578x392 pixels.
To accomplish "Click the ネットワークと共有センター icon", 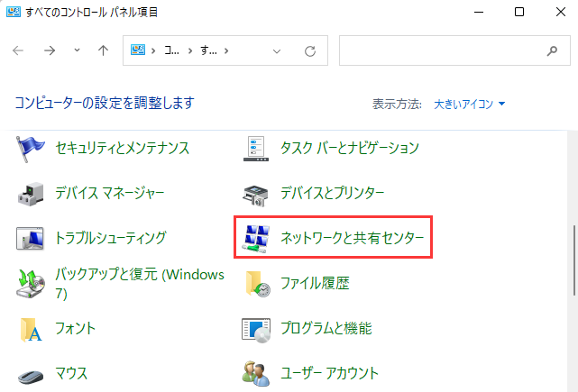I will [256, 239].
